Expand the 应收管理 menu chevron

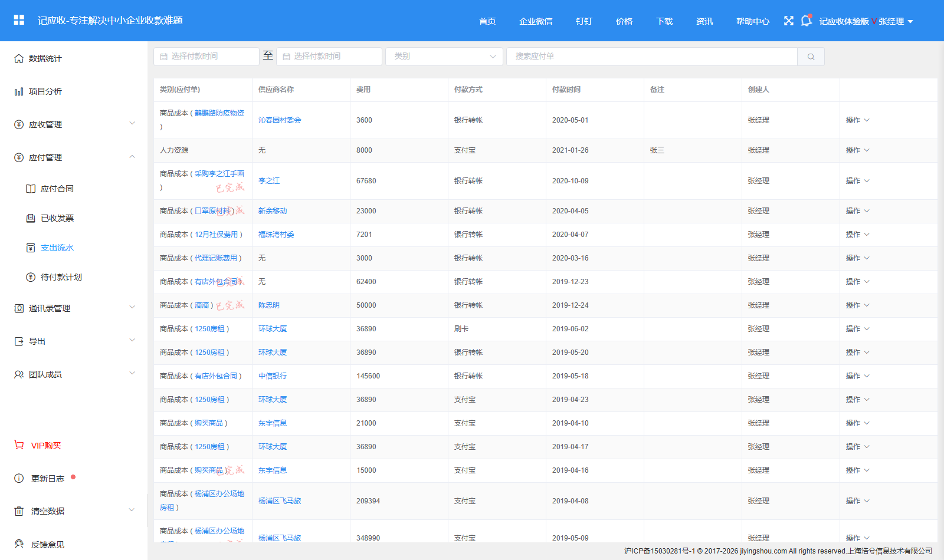(132, 123)
